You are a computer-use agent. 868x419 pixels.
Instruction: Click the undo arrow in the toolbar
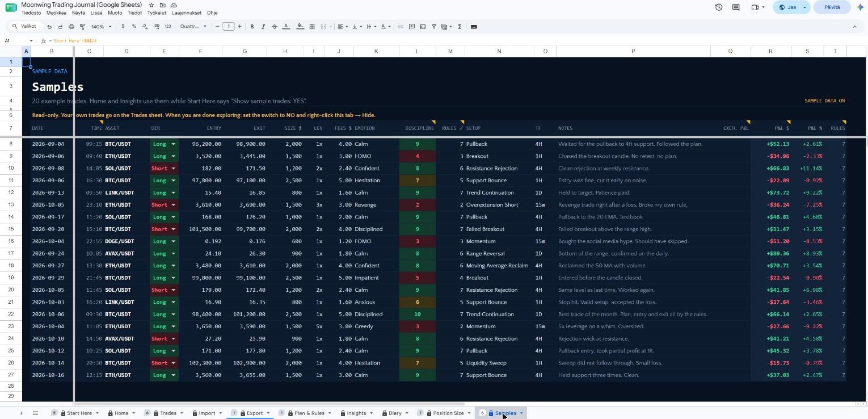[49, 27]
